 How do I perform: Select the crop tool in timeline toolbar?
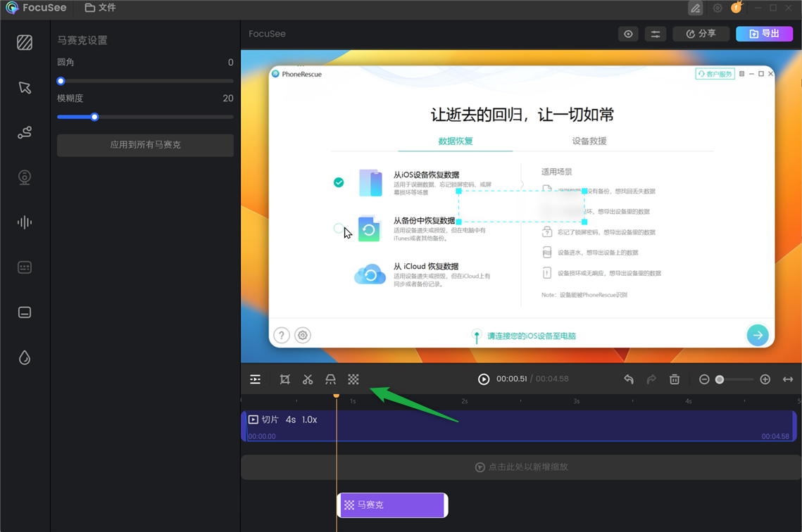285,379
